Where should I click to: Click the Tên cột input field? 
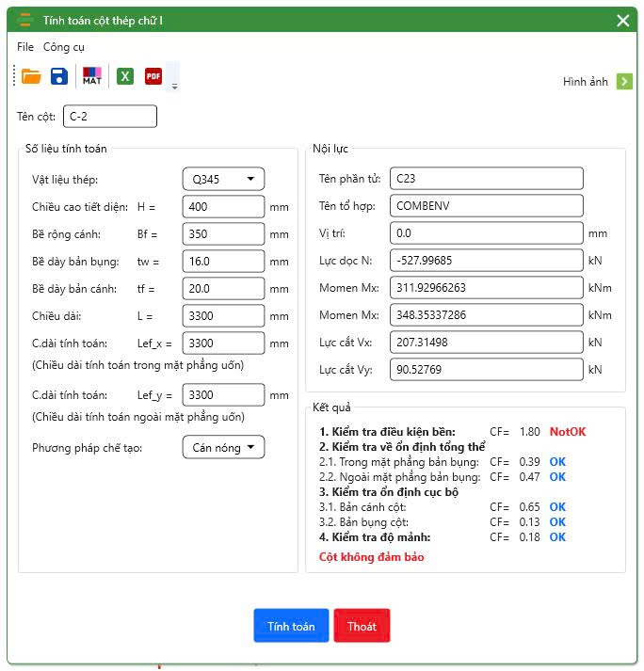pyautogui.click(x=109, y=117)
